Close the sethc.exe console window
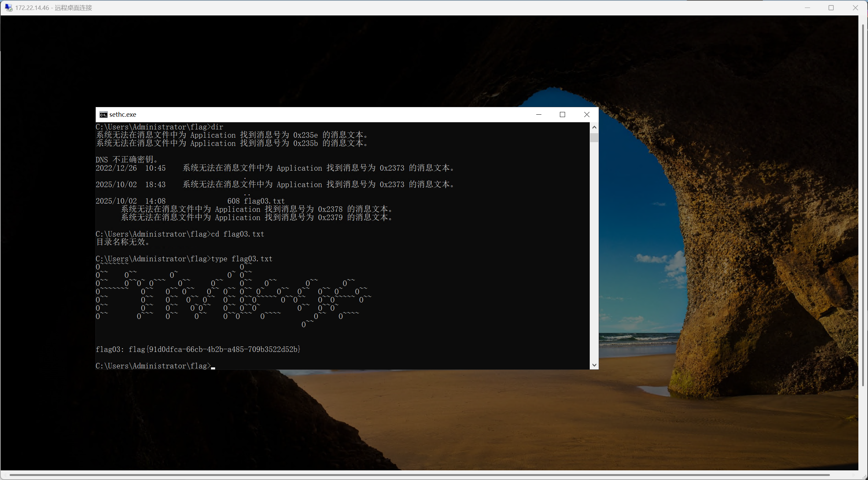 click(587, 115)
